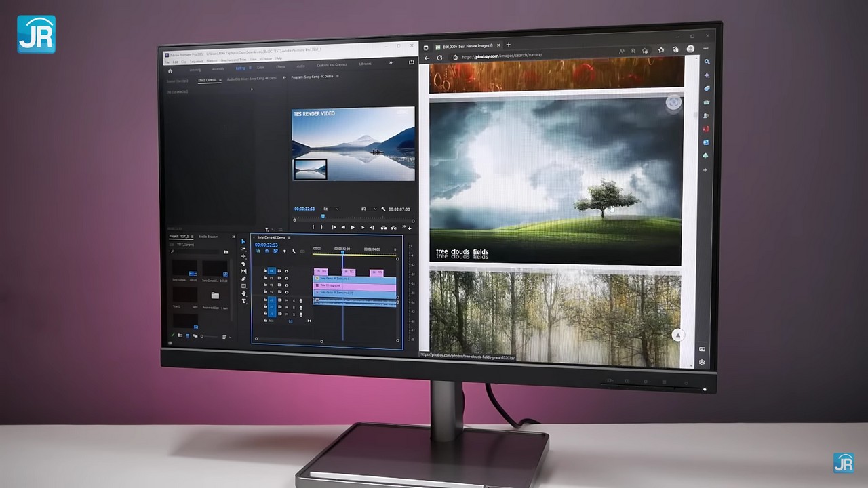
Task: Click the Lift button in Program Monitor
Action: 383,228
